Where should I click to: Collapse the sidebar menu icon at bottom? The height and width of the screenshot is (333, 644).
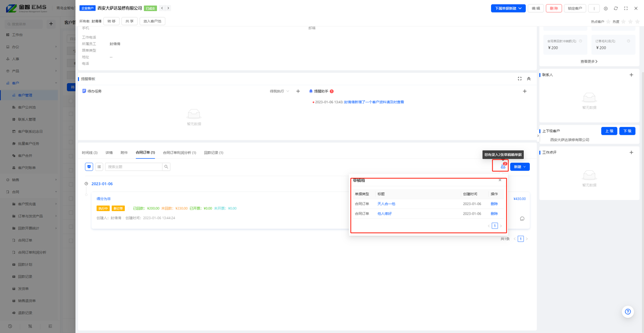[x=50, y=326]
